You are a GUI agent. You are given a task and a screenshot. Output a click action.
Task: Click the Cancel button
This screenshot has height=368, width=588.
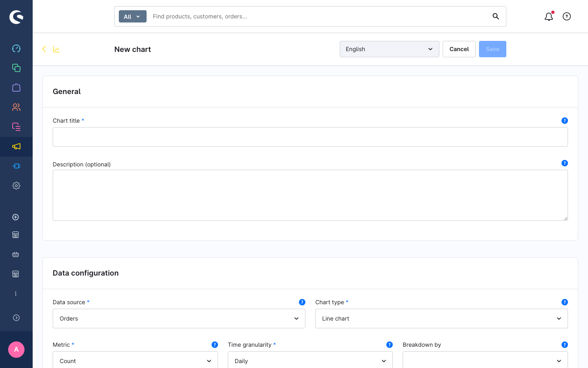click(459, 49)
